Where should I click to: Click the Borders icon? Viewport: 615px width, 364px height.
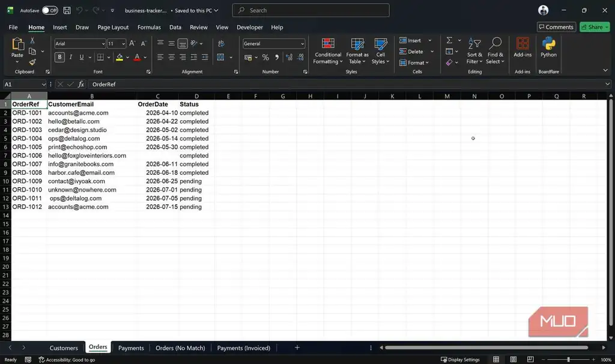pos(100,57)
